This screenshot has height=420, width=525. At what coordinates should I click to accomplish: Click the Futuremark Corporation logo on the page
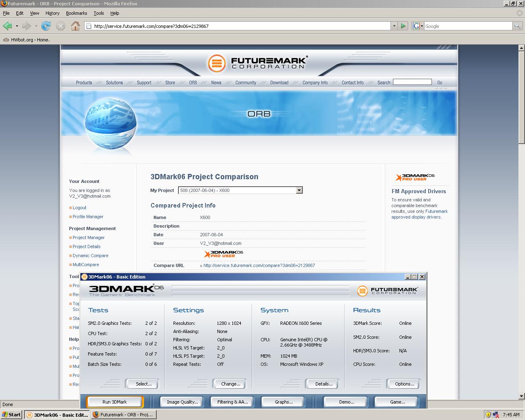pyautogui.click(x=258, y=63)
